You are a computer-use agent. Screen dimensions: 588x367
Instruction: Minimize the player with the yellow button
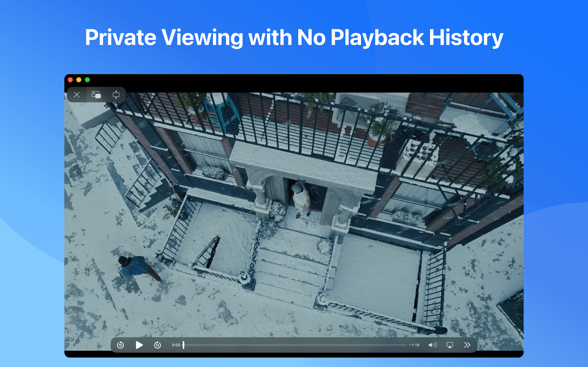[x=79, y=80]
